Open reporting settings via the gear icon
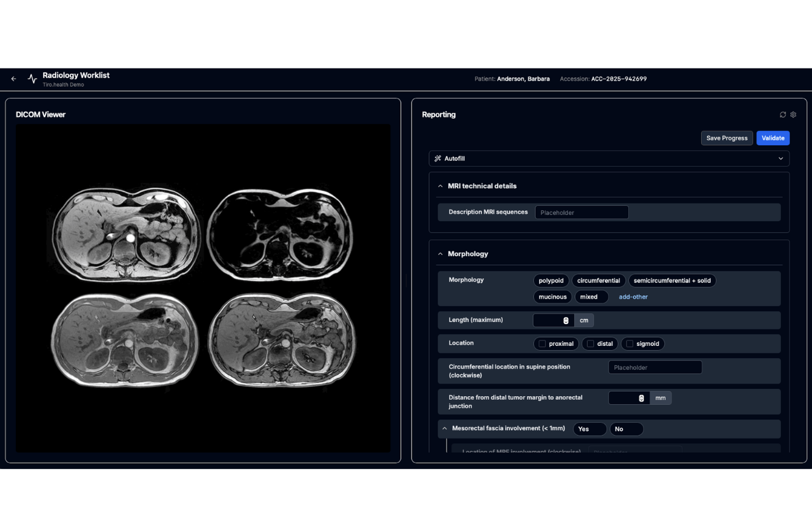This screenshot has height=521, width=812. pyautogui.click(x=793, y=114)
